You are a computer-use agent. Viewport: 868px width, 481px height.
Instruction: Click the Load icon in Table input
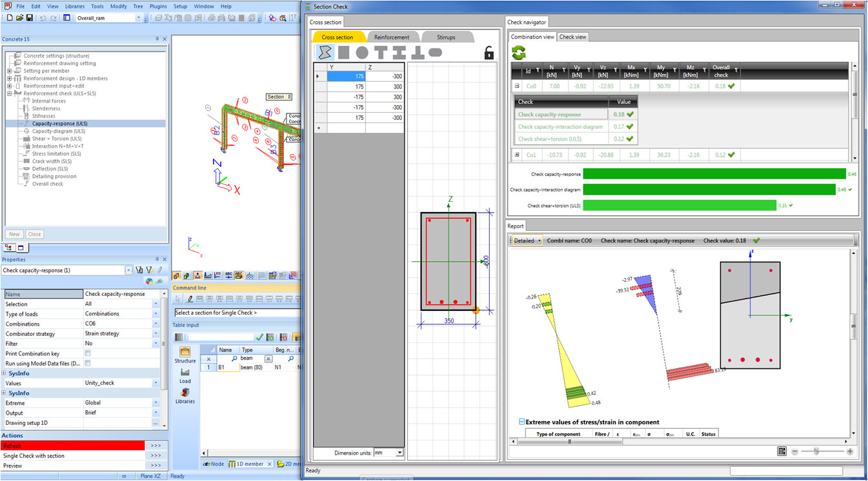185,376
